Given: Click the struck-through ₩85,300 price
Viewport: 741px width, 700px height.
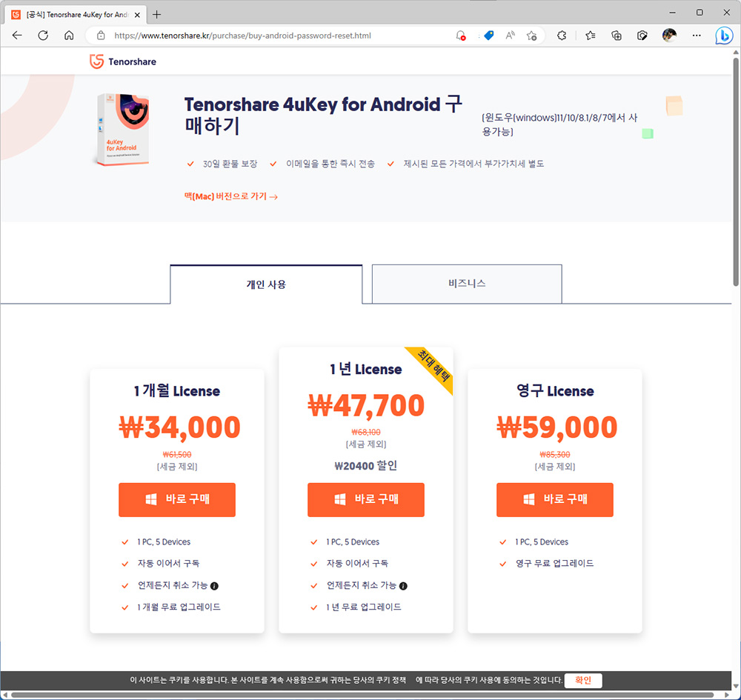Looking at the screenshot, I should pos(555,455).
